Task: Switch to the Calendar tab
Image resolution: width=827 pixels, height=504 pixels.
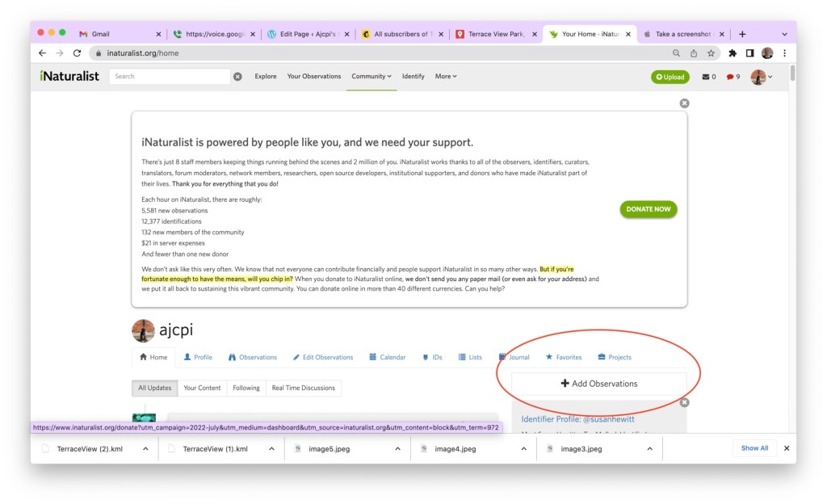Action: (x=387, y=357)
